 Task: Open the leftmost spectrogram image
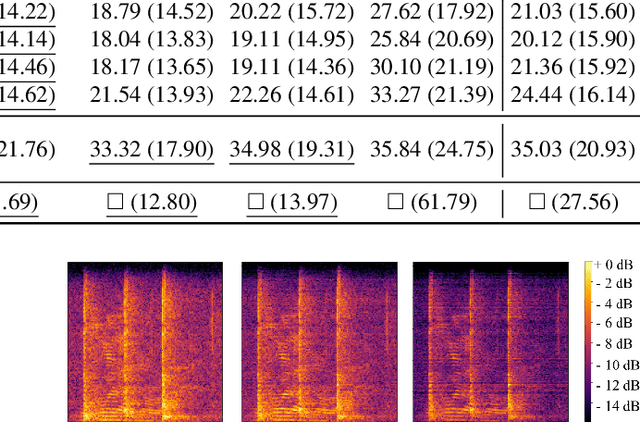pos(145,341)
